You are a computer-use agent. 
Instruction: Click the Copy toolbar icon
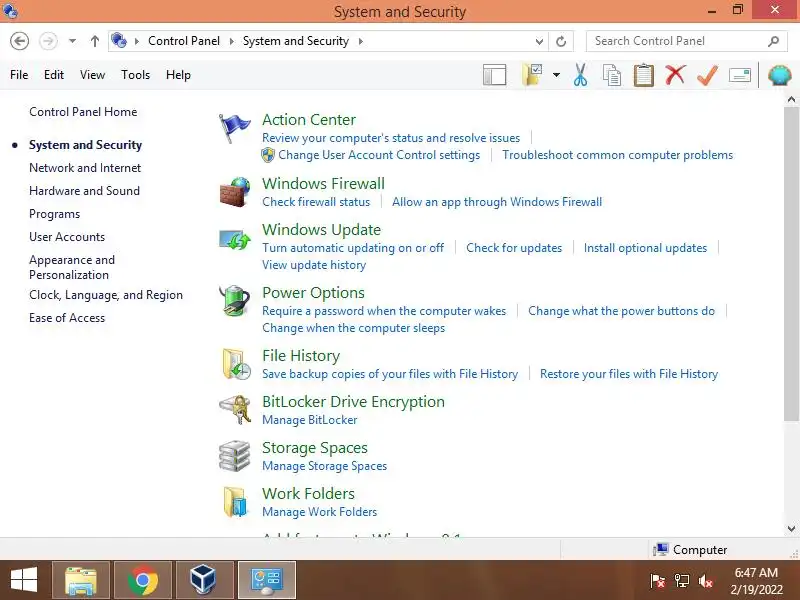tap(612, 75)
